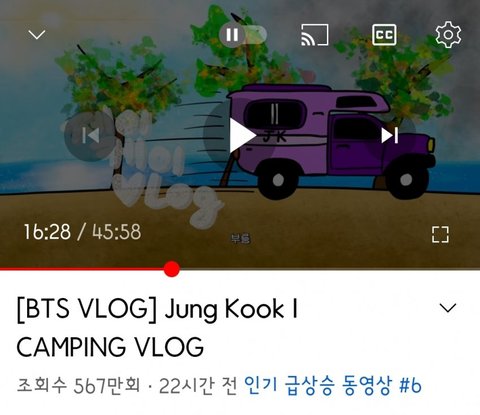Tap the title '[BTS VLOG] Jung Kook' text
The width and height of the screenshot is (480, 415).
[x=157, y=310]
